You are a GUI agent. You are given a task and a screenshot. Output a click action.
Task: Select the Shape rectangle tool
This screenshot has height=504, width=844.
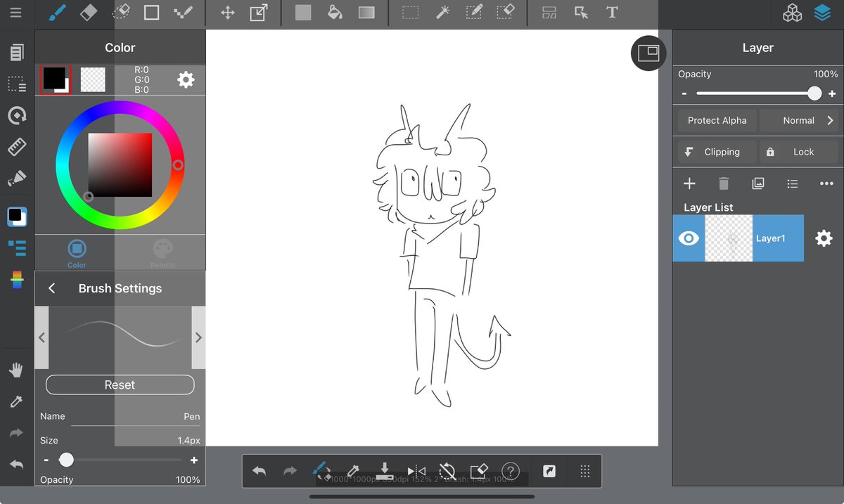[x=151, y=13]
